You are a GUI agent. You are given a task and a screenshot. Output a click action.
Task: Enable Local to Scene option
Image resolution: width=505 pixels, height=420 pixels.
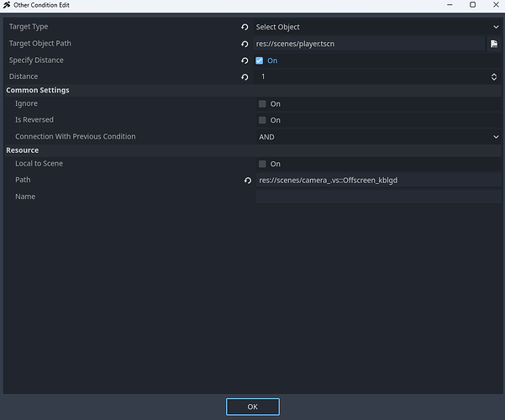(263, 164)
